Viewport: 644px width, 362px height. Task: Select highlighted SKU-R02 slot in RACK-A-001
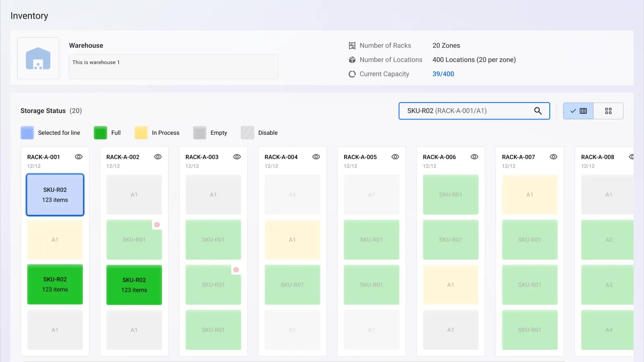pyautogui.click(x=55, y=195)
